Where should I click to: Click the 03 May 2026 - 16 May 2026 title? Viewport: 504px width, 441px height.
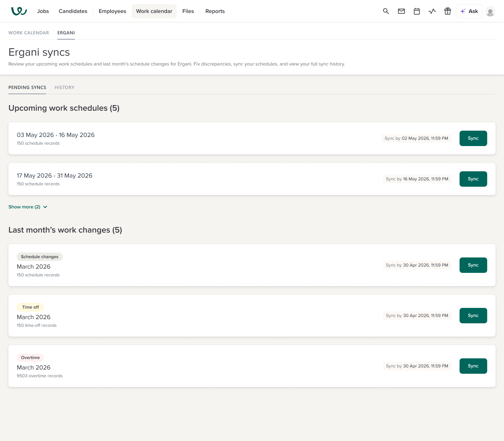pos(56,135)
